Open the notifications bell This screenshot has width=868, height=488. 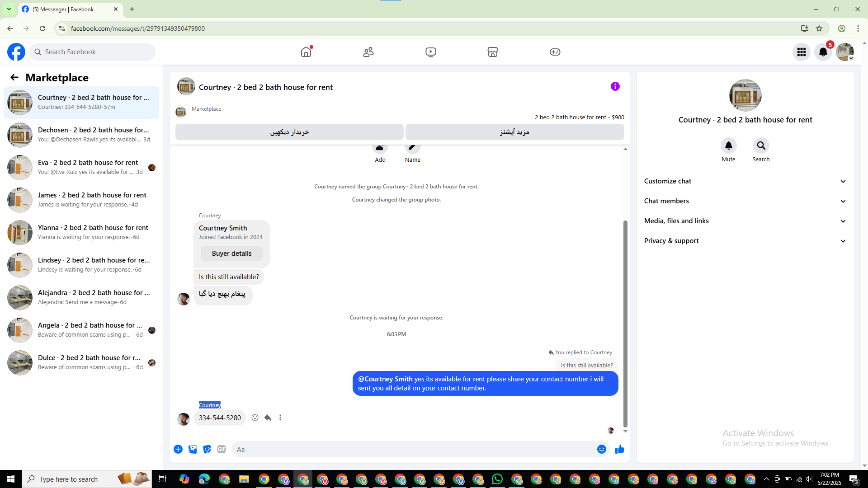tap(823, 52)
